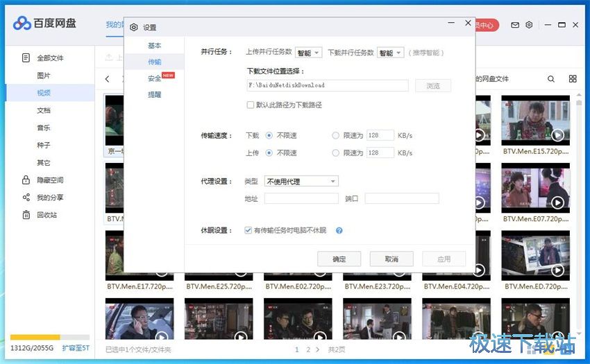
Task: Select 文档 category in sidebar
Action: click(44, 110)
